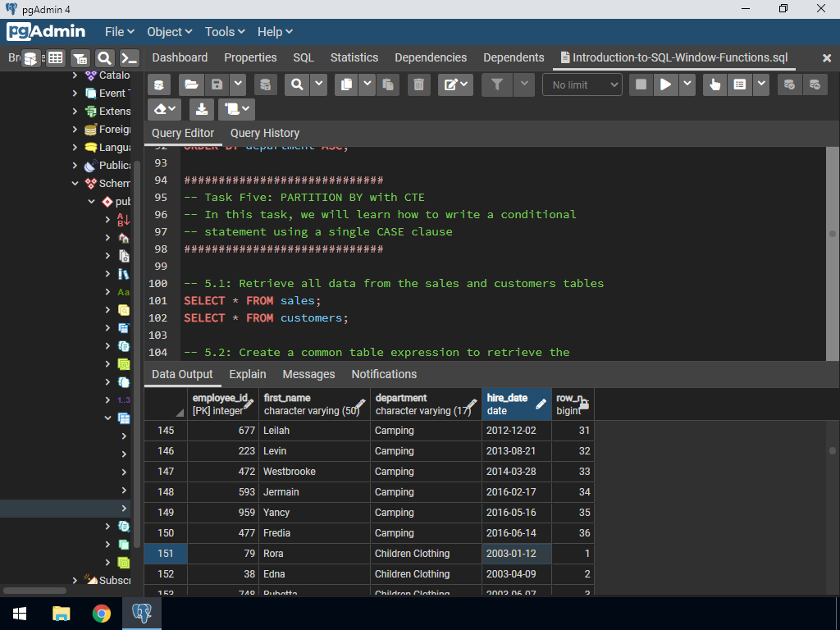This screenshot has width=840, height=630.
Task: Open the execute options dropdown arrow
Action: click(x=687, y=84)
